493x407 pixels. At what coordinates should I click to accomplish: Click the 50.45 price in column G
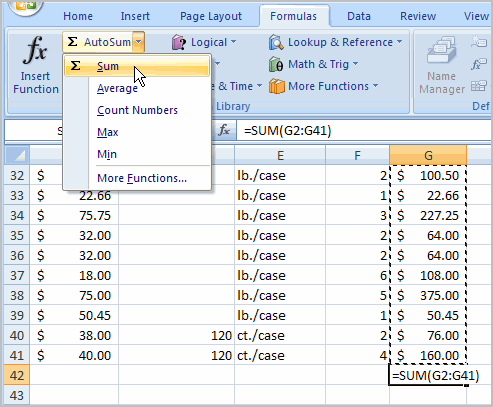pyautogui.click(x=428, y=315)
